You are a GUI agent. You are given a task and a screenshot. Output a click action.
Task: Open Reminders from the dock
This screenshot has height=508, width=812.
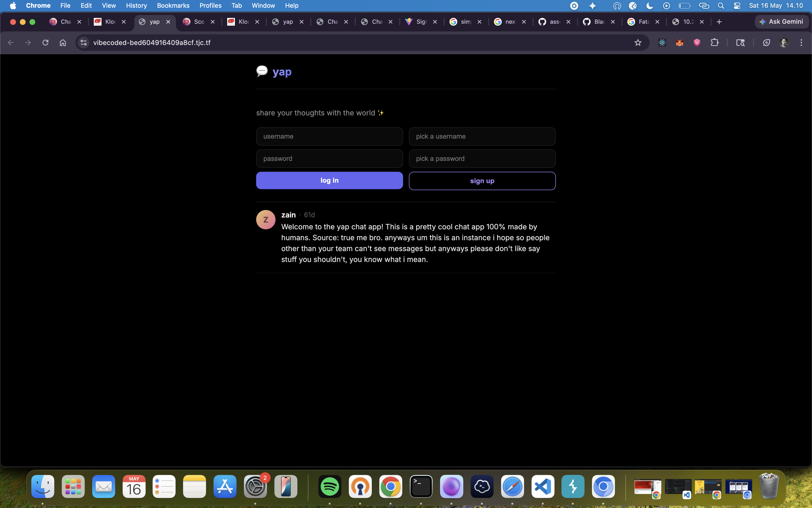(x=164, y=486)
